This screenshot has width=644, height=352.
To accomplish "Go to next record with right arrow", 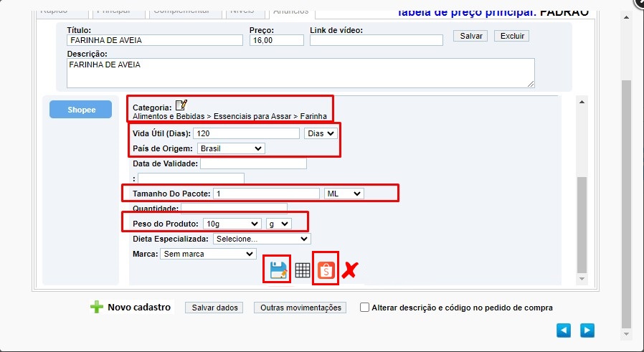I will coord(587,330).
